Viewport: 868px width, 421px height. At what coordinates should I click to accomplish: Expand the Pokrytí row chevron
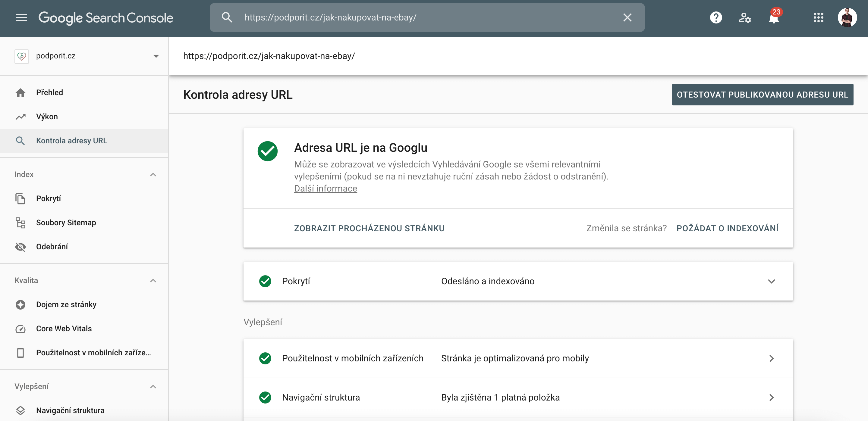771,282
